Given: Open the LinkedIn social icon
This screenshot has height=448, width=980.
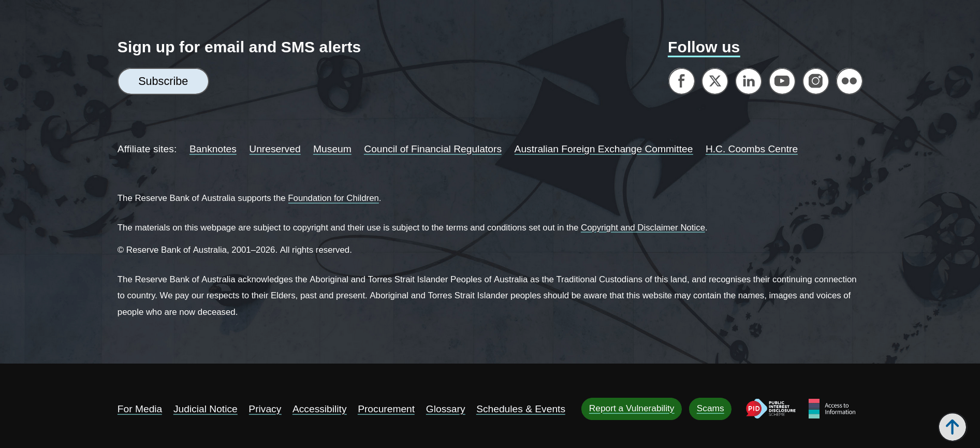Looking at the screenshot, I should click(x=749, y=81).
